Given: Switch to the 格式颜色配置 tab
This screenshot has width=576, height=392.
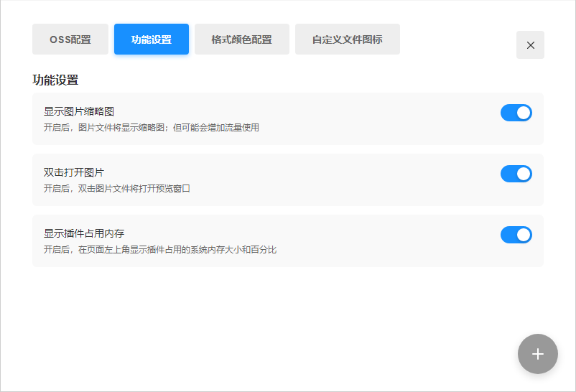Looking at the screenshot, I should pos(241,39).
